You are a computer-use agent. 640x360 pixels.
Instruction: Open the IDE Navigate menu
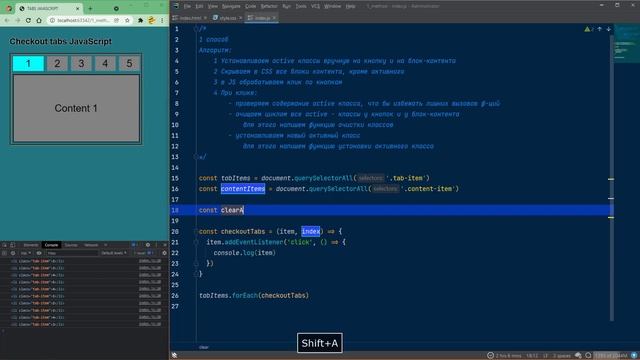(x=231, y=6)
